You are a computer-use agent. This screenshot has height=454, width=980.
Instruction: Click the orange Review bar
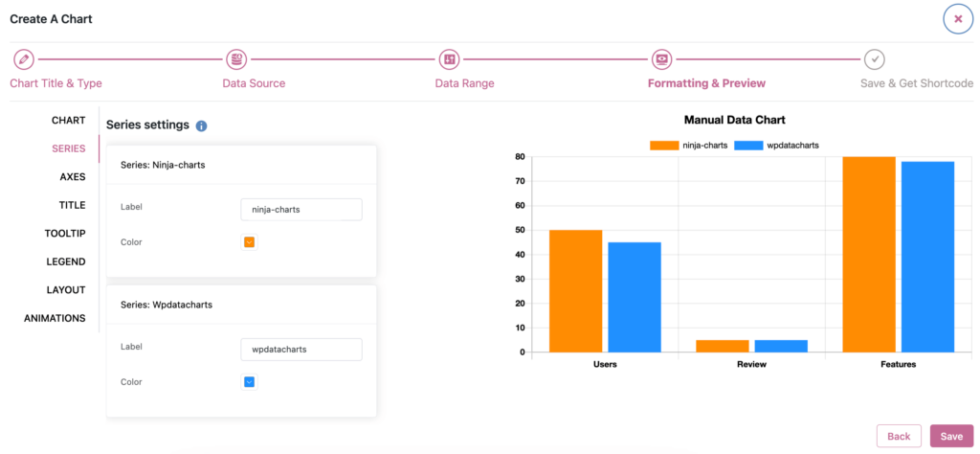(x=723, y=346)
